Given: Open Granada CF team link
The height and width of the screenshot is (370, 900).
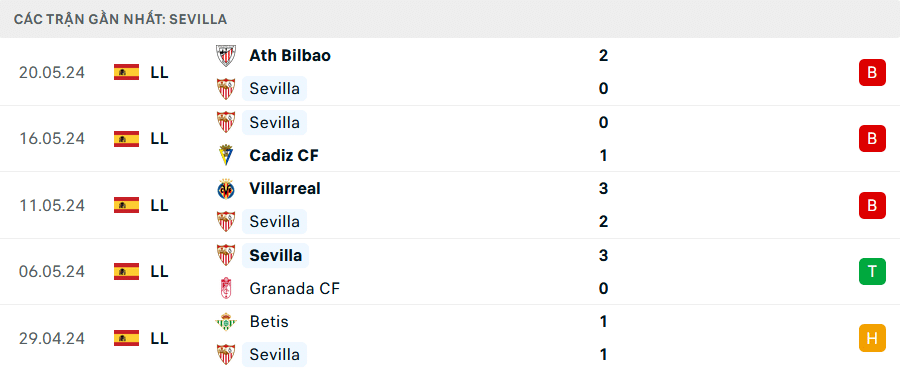Looking at the screenshot, I should click(294, 288).
